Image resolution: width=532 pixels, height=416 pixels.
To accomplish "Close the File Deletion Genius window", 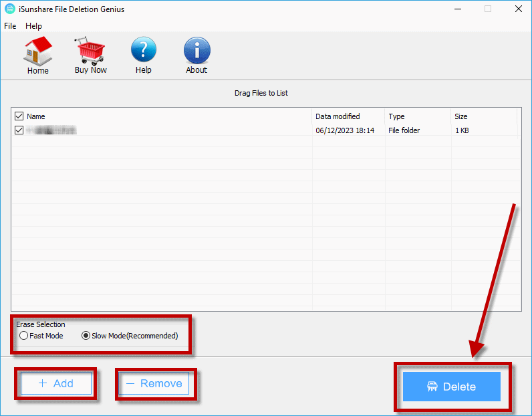I will click(x=519, y=9).
